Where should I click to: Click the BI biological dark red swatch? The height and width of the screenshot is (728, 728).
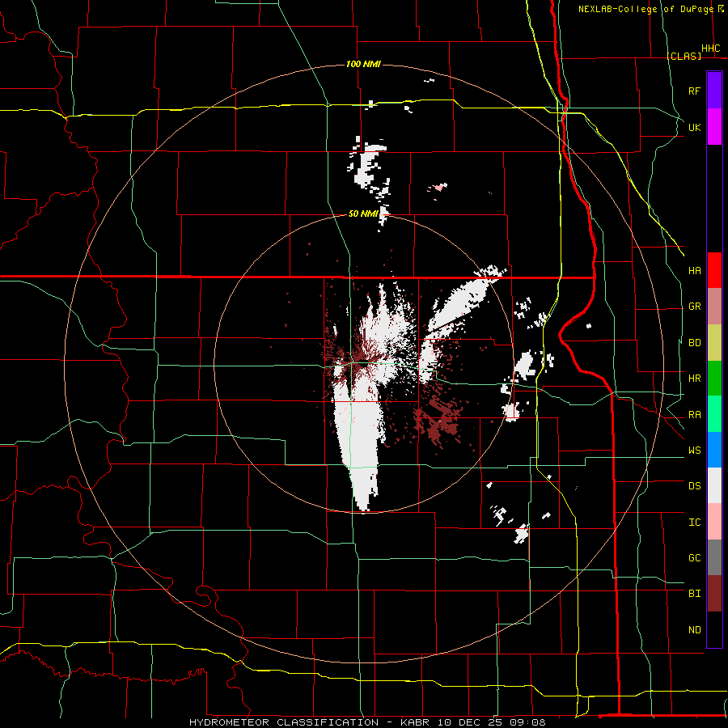714,594
